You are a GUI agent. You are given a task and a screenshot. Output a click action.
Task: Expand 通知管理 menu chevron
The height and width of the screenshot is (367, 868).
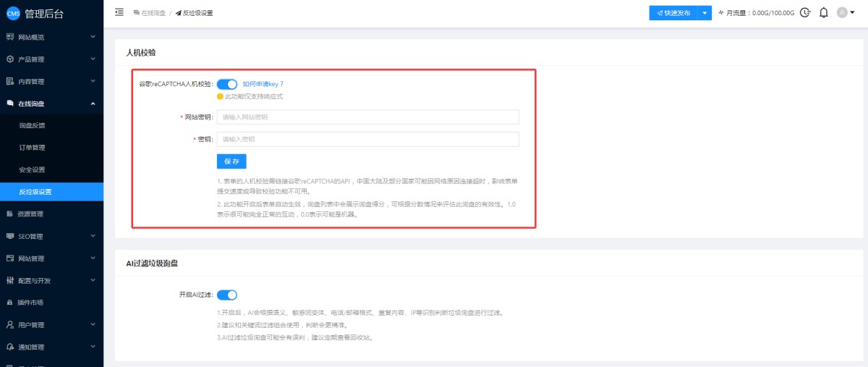[93, 347]
